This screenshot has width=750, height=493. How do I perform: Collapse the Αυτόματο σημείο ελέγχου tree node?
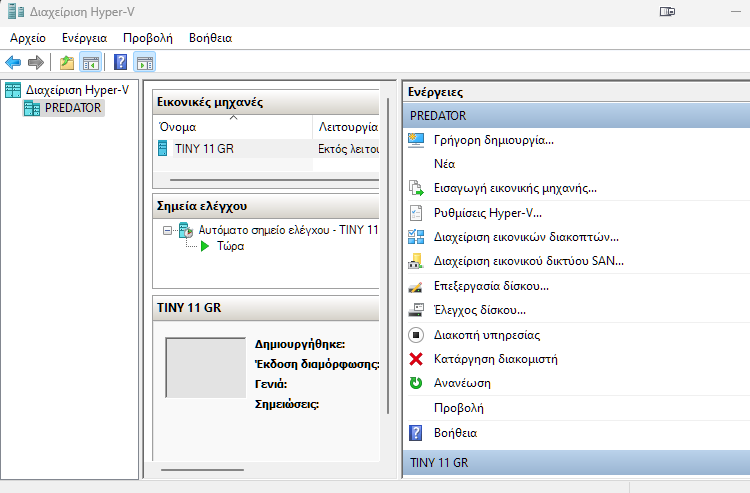point(167,230)
